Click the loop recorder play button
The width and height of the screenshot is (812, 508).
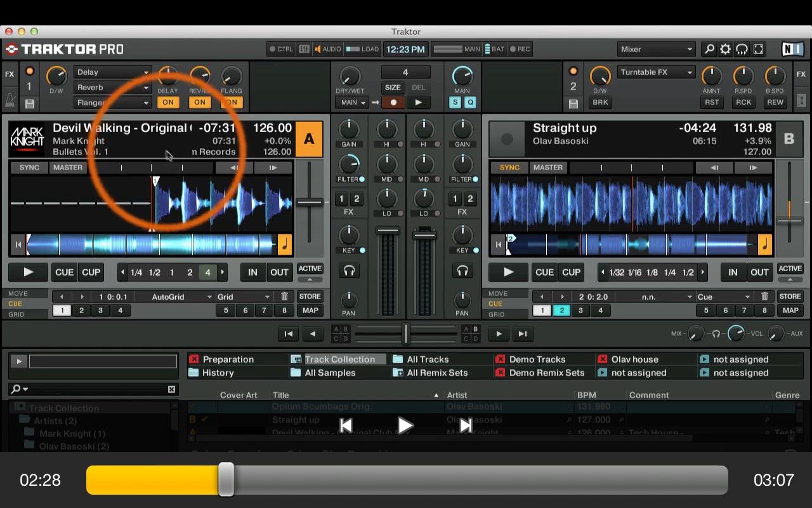pyautogui.click(x=418, y=102)
